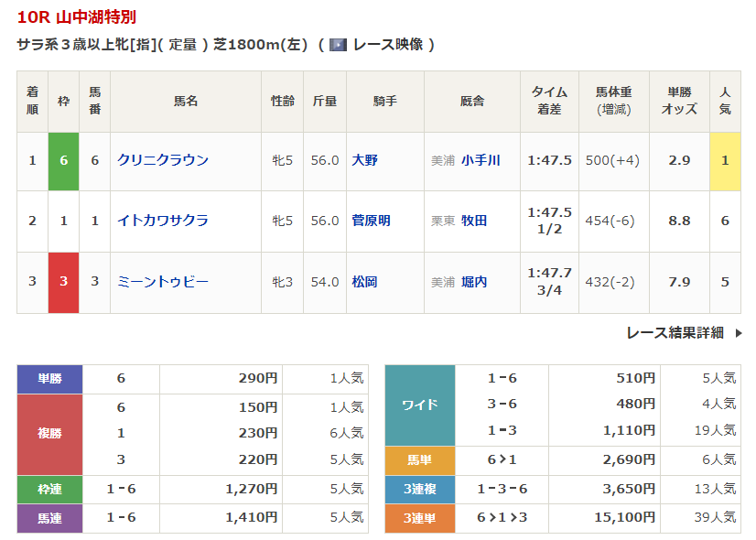
Task: View horse ミーントゥビー details
Action: point(163,282)
